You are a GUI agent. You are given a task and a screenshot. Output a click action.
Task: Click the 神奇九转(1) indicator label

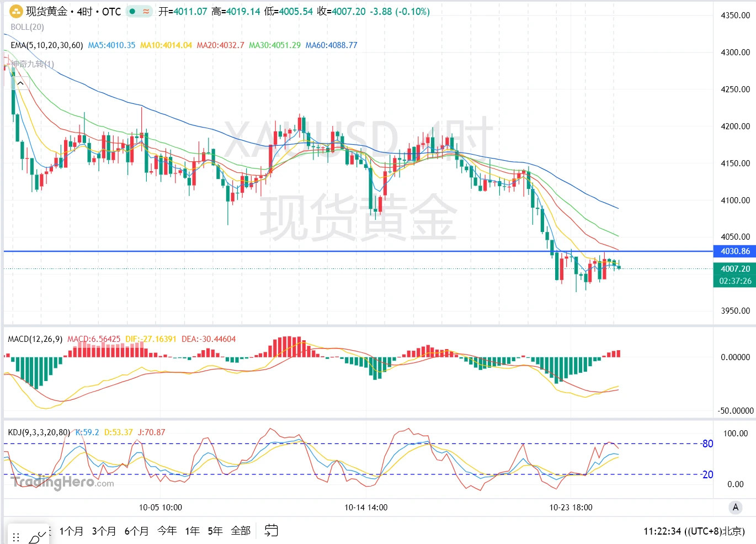pyautogui.click(x=33, y=64)
